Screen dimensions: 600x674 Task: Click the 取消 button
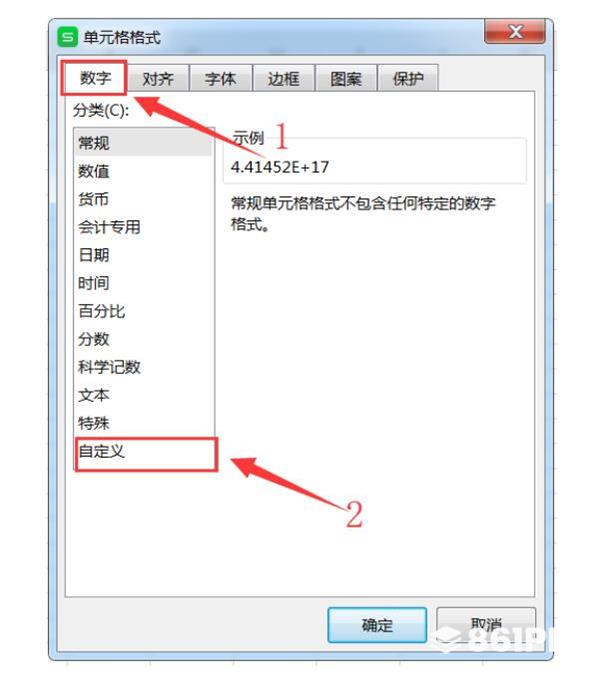coord(486,625)
